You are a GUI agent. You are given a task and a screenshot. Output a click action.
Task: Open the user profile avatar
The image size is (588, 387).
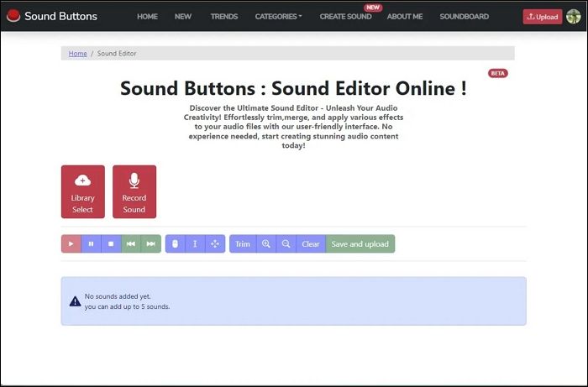[x=574, y=16]
